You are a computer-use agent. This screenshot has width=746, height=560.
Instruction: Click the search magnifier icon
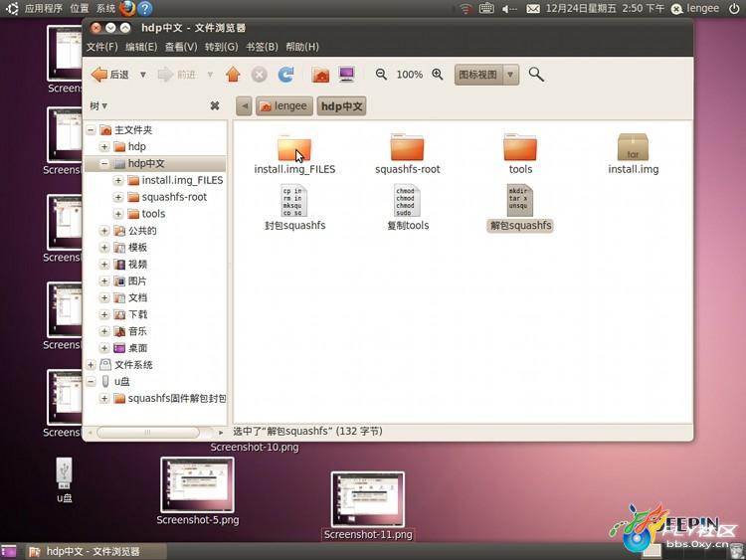coord(536,75)
